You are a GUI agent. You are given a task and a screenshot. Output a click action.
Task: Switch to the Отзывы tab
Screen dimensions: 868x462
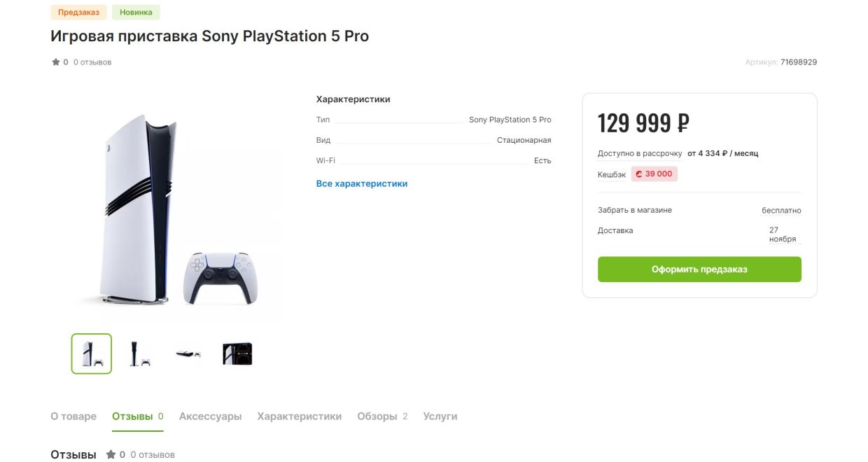(132, 416)
